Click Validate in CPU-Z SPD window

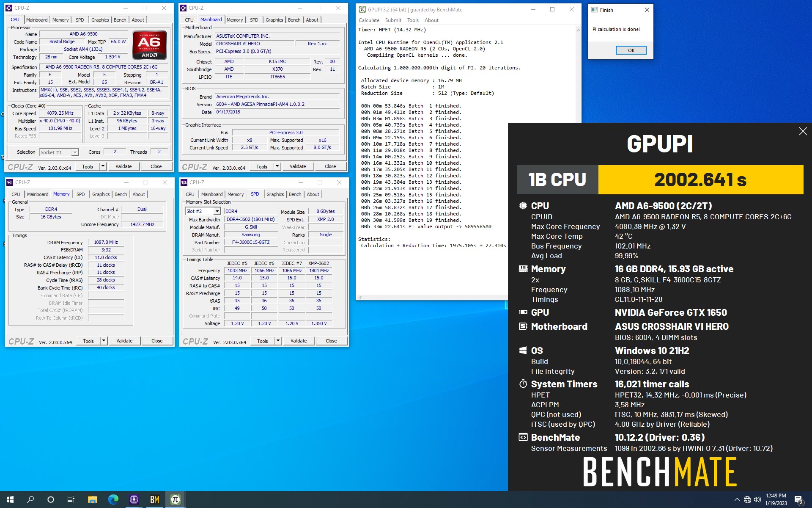[x=299, y=341]
